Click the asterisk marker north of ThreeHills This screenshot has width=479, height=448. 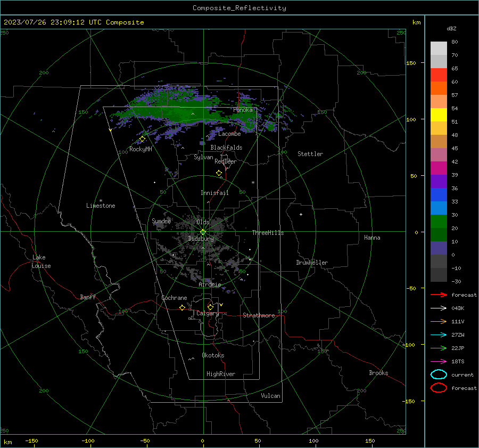(253, 183)
